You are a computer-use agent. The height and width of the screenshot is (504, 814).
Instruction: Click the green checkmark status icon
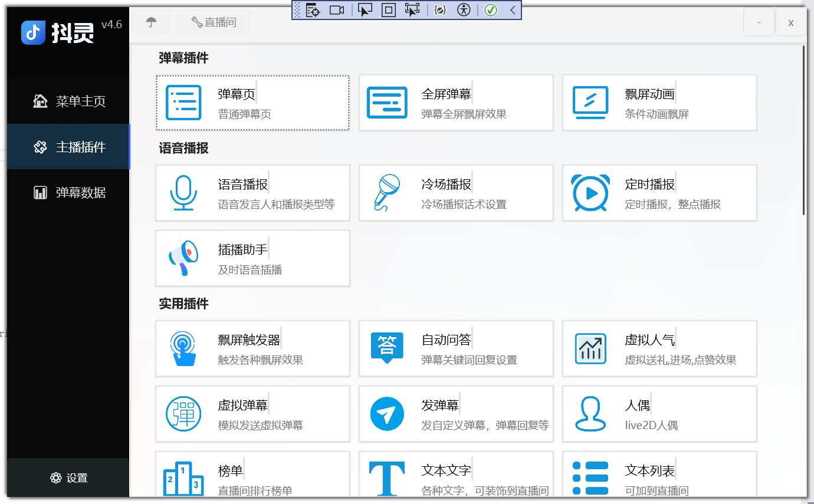[x=491, y=9]
